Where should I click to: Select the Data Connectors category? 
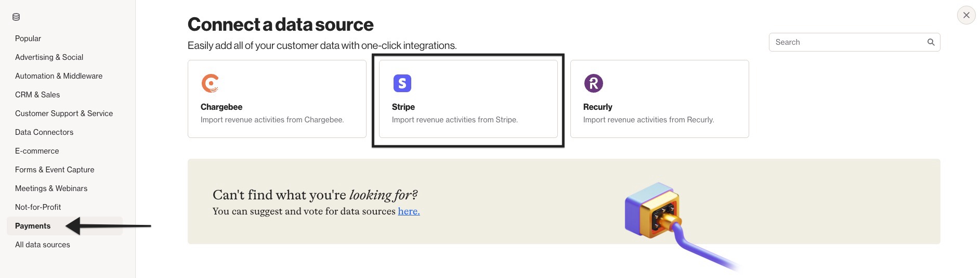(44, 132)
